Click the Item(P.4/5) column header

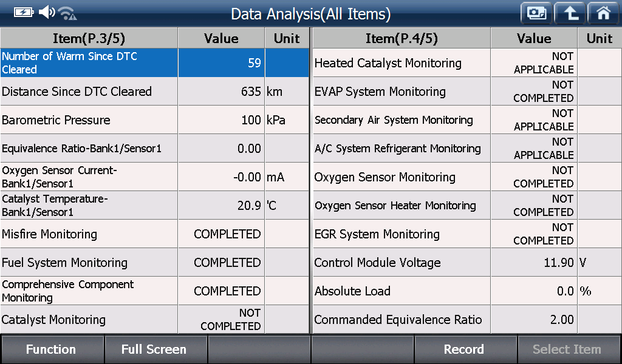click(x=402, y=38)
